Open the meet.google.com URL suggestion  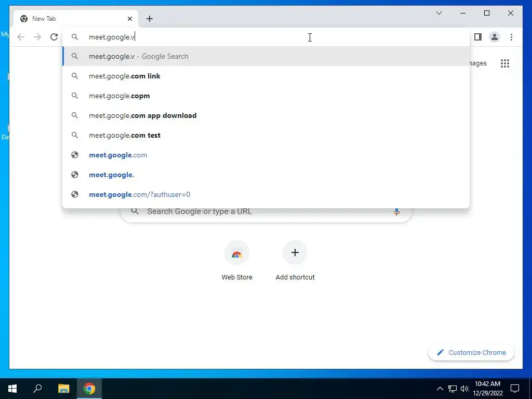click(266, 155)
